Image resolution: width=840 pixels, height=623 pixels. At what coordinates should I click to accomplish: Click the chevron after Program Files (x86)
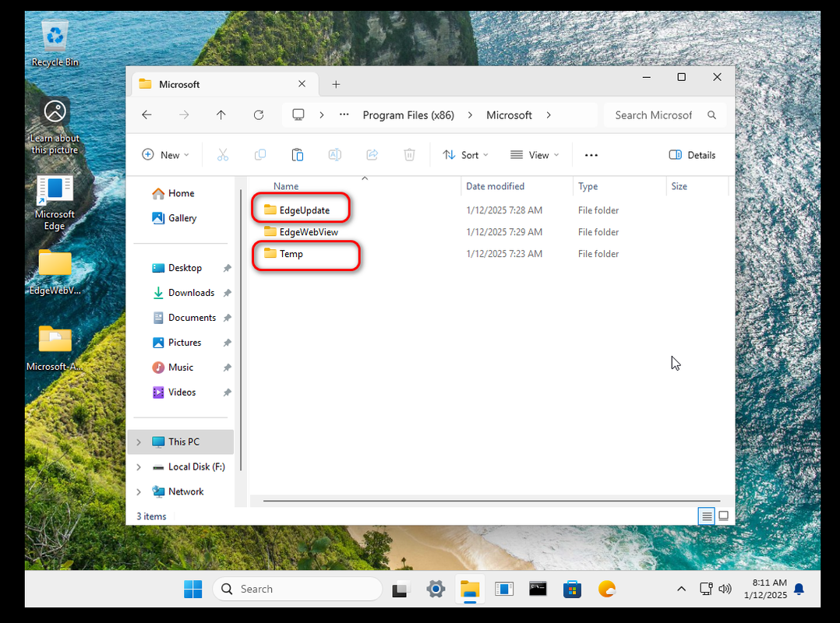(x=470, y=115)
